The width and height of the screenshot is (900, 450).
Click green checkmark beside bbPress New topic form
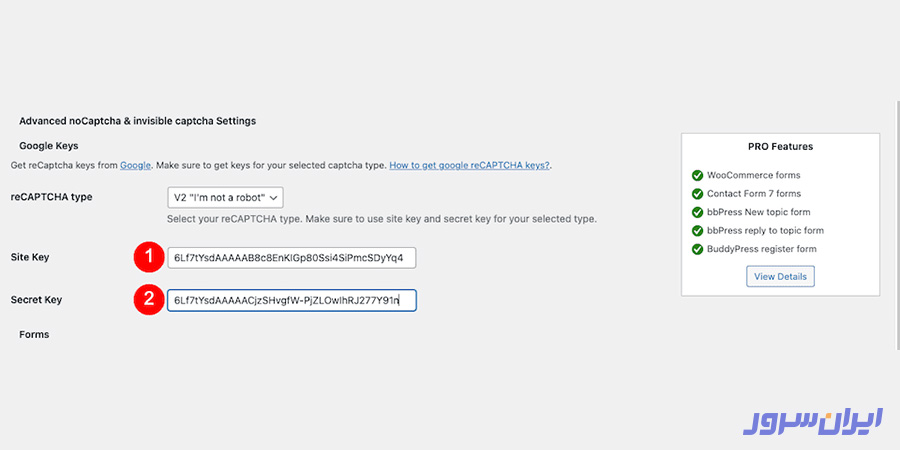coord(697,212)
